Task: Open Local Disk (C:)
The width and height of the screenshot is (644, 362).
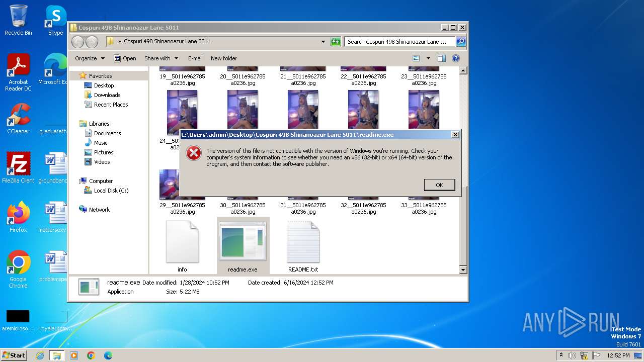Action: tap(111, 191)
